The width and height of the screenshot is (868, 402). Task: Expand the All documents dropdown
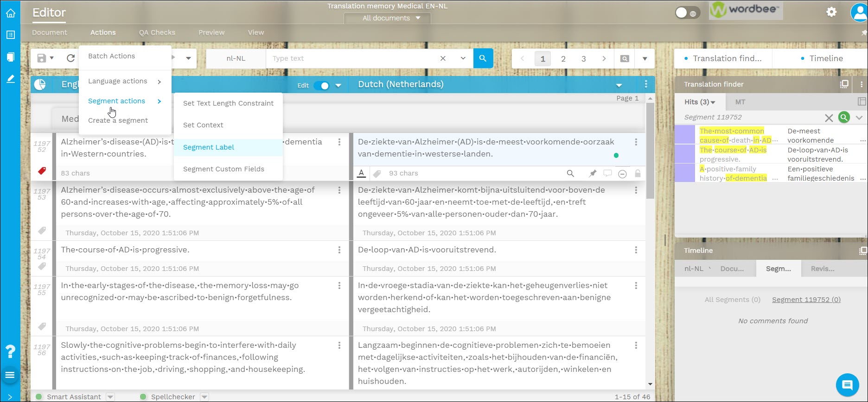391,18
